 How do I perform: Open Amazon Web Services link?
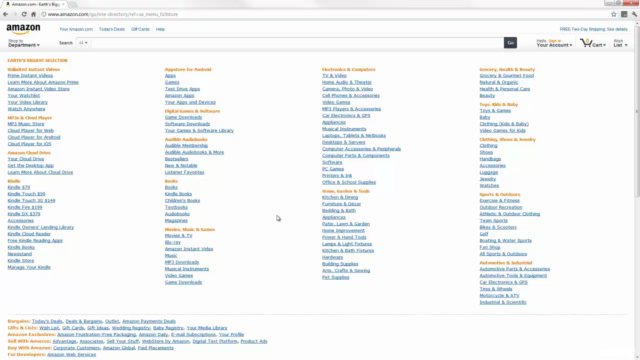(71, 355)
